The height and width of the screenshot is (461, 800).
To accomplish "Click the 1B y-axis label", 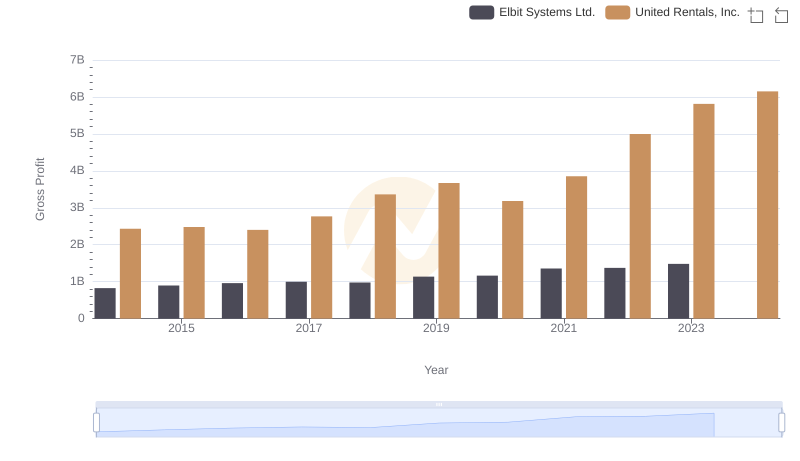I will pyautogui.click(x=77, y=281).
